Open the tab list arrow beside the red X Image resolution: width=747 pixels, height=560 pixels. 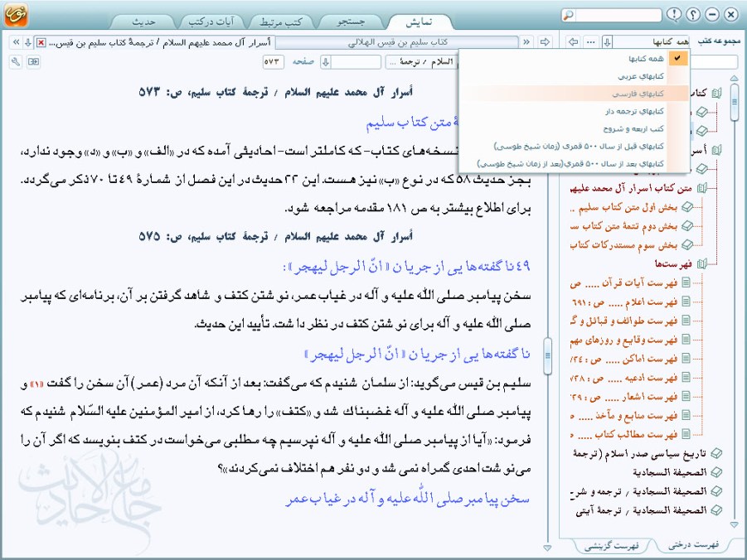(x=28, y=42)
